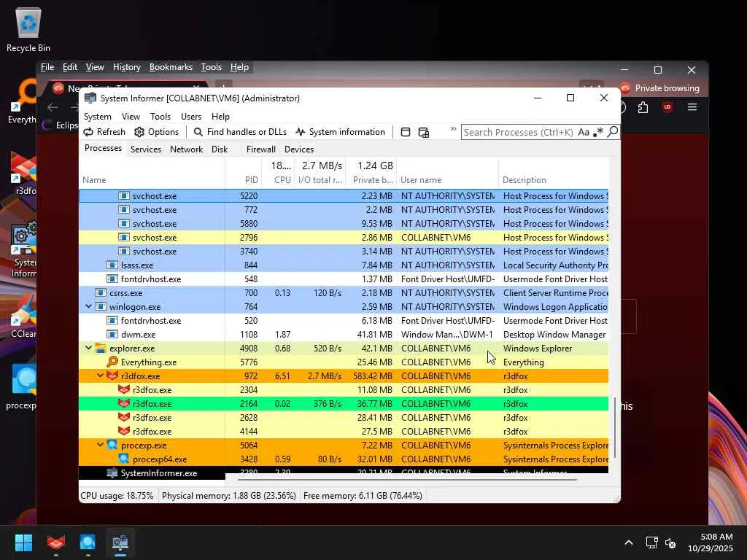The width and height of the screenshot is (747, 560).
Task: Toggle case-sensitive search (Aa)
Action: [x=584, y=132]
